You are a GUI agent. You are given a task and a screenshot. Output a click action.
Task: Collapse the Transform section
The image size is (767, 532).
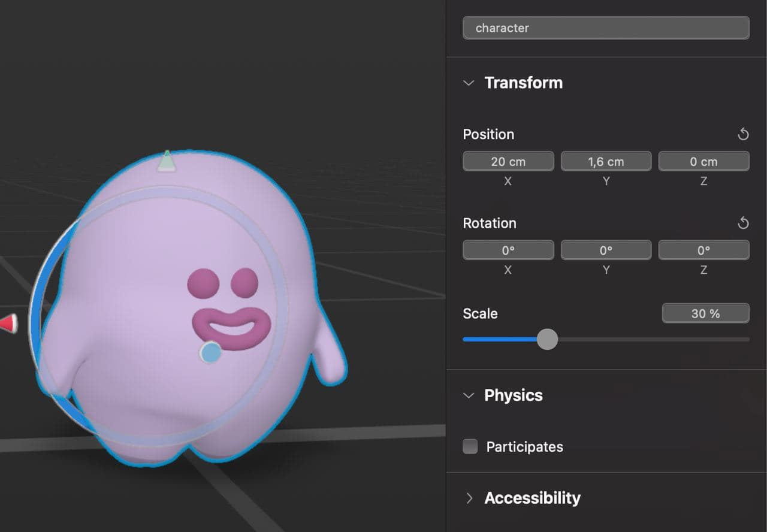click(x=469, y=83)
